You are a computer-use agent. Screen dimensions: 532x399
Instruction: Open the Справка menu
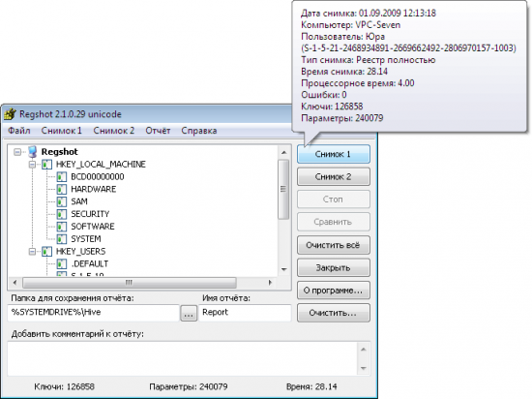tap(199, 131)
